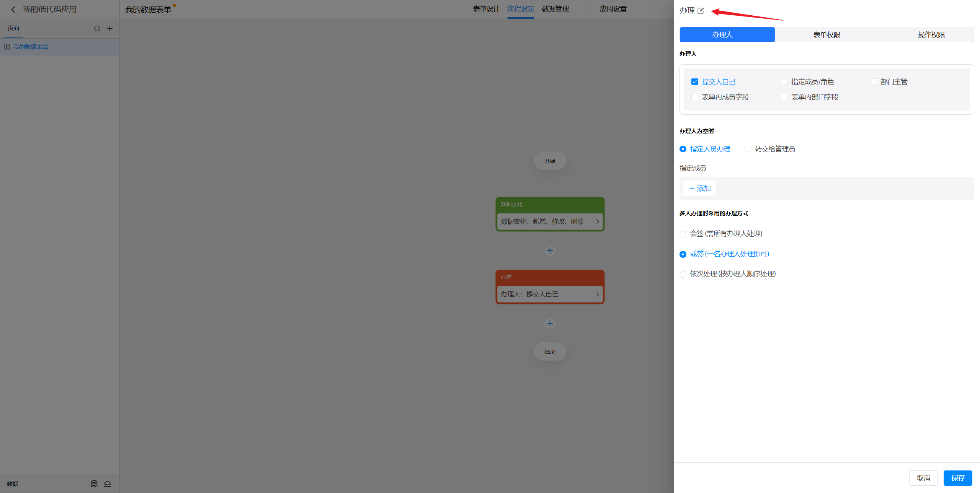Viewport: 980px width, 493px height.
Task: Click add-node plus below 办理 node
Action: [x=550, y=324]
